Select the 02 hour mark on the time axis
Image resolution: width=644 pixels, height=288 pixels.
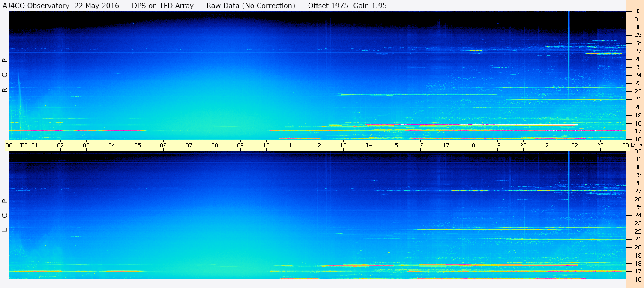point(60,145)
